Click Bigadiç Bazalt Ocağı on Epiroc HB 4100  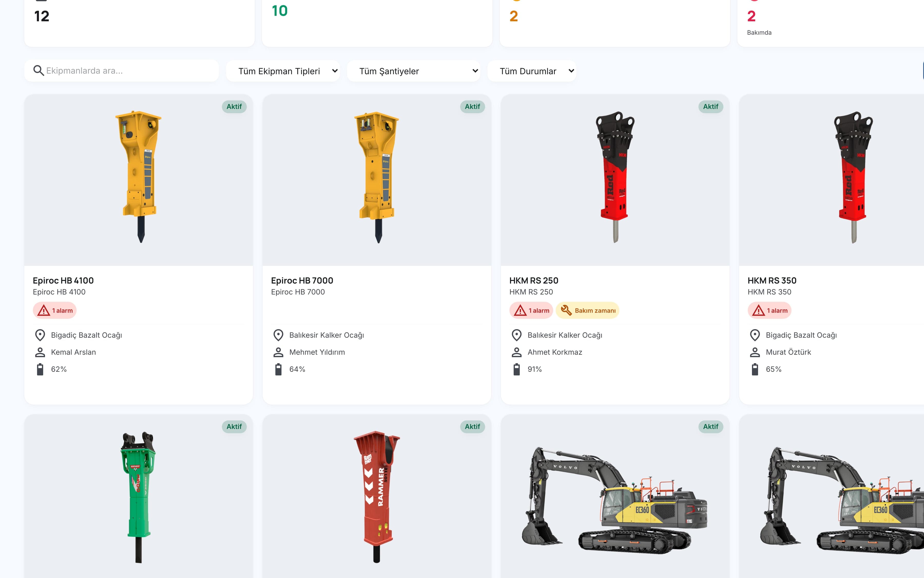point(87,335)
